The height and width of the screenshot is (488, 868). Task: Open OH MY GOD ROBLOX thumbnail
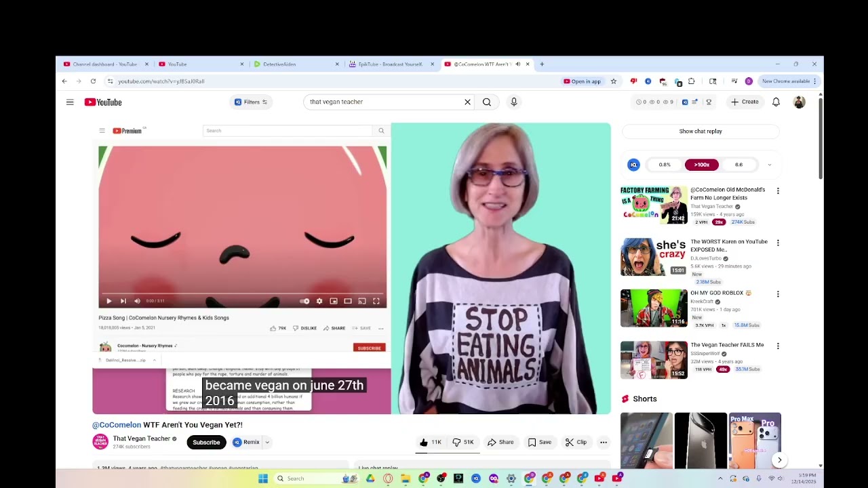coord(654,308)
